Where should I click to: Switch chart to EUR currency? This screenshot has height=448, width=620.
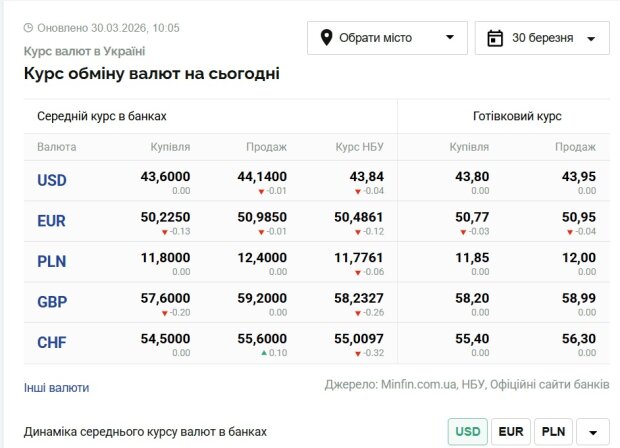510,432
